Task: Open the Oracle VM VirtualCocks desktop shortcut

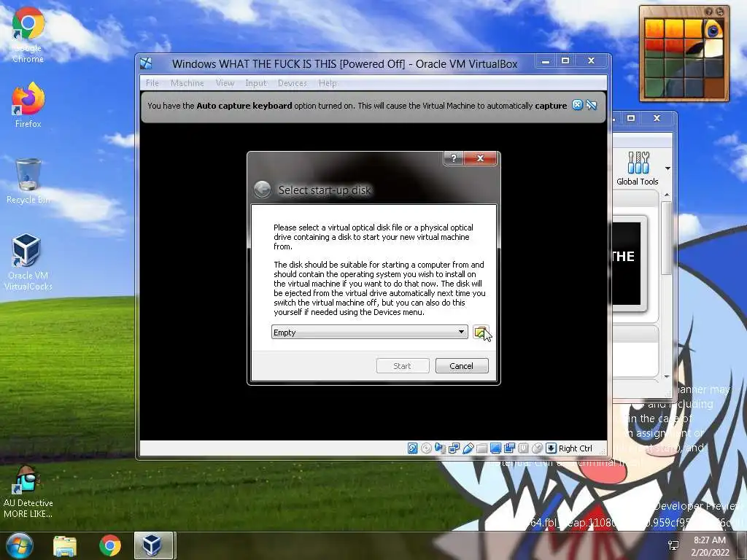Action: tap(28, 262)
